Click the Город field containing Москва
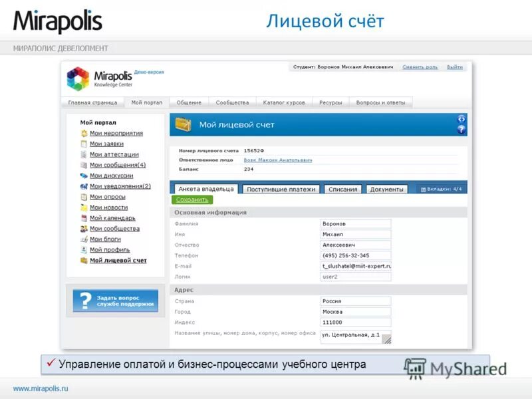Screen dimensions: 532x399 [356, 311]
